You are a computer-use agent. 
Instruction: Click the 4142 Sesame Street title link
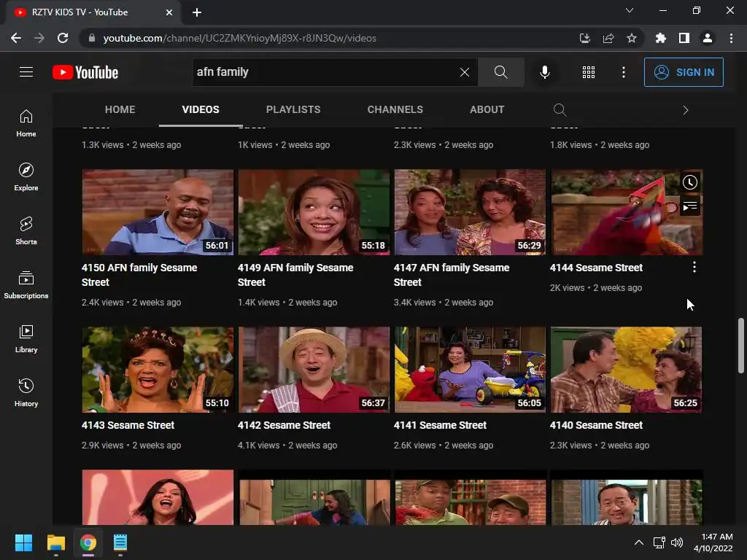coord(284,425)
